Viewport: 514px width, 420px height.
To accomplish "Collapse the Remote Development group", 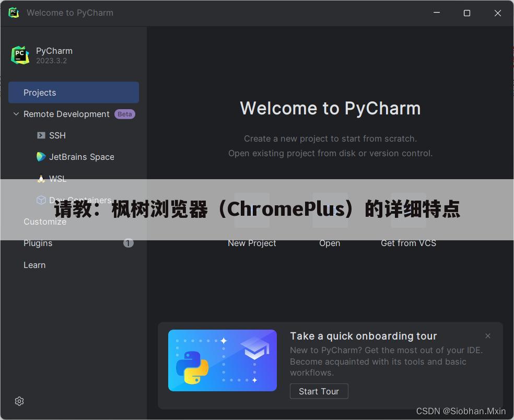I will tap(16, 114).
